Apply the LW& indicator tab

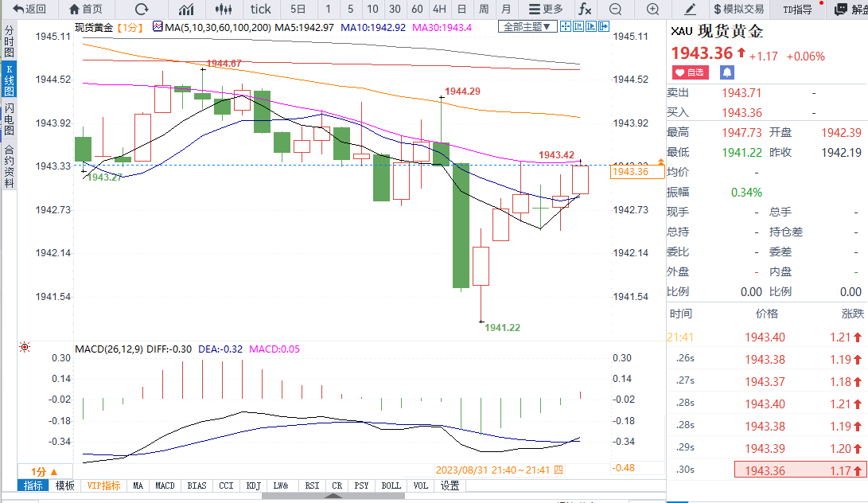281,485
